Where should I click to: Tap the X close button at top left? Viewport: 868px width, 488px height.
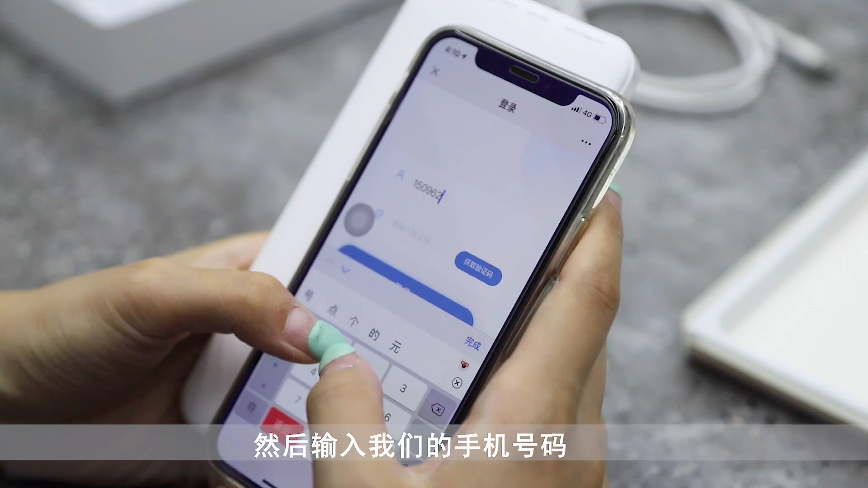click(434, 72)
